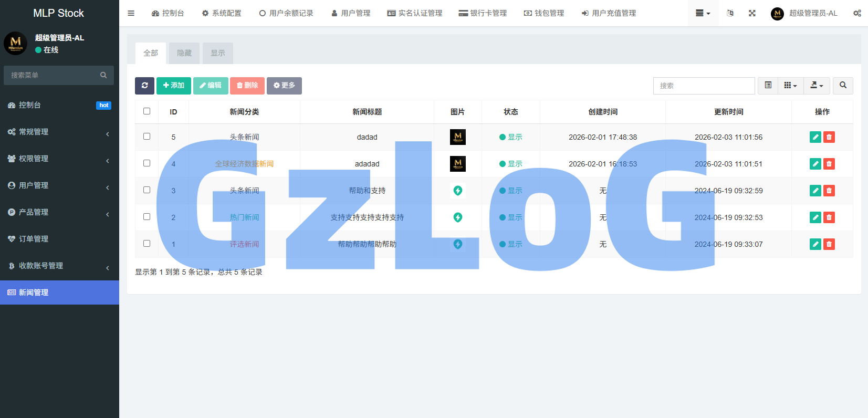Switch to the 隐藏 tab

click(x=184, y=53)
